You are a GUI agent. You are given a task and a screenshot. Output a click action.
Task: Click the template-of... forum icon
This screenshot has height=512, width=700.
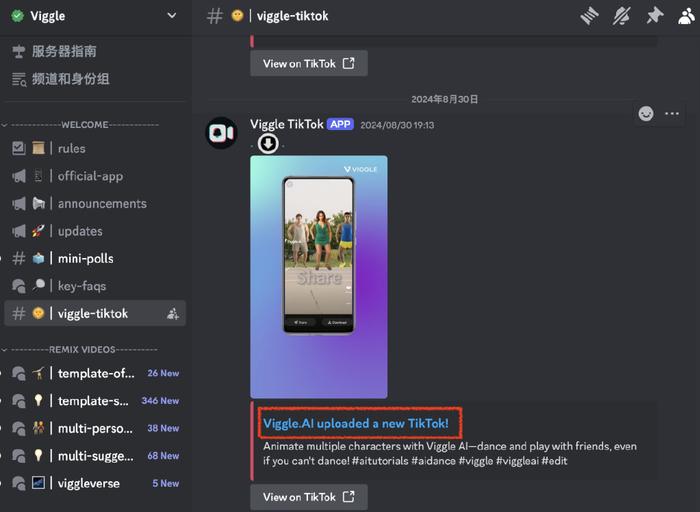(x=19, y=373)
